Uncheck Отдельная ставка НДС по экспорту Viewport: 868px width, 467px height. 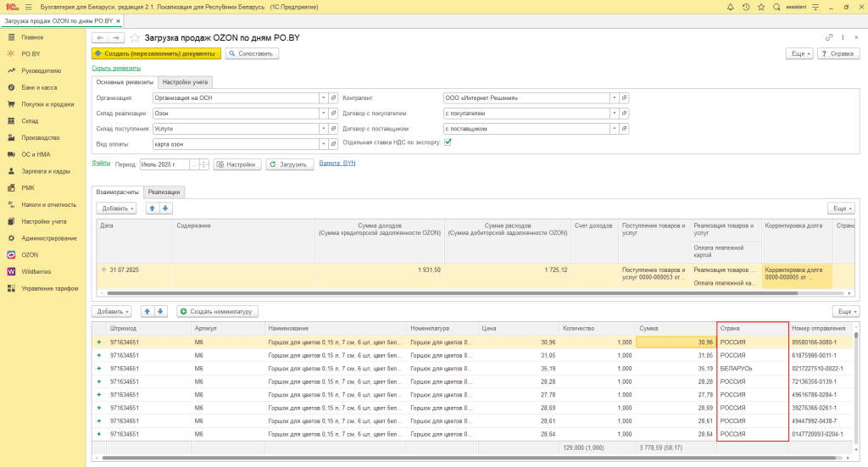(x=448, y=142)
